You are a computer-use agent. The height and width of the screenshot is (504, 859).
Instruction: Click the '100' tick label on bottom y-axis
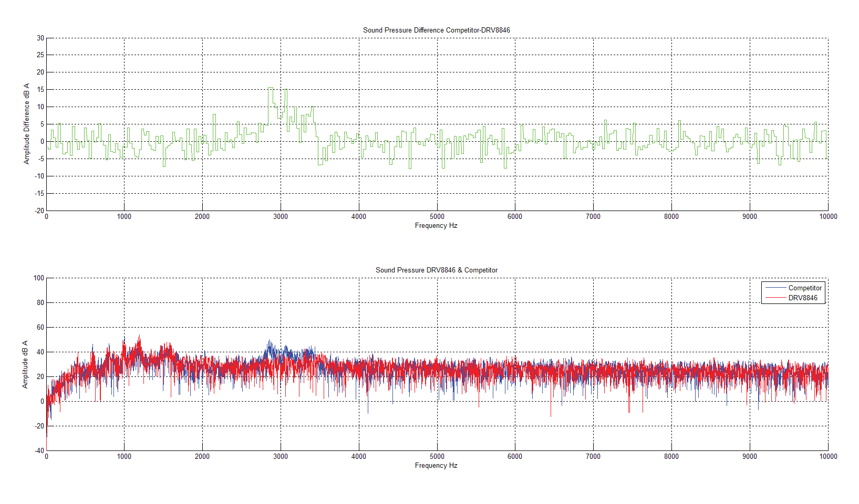(x=39, y=278)
